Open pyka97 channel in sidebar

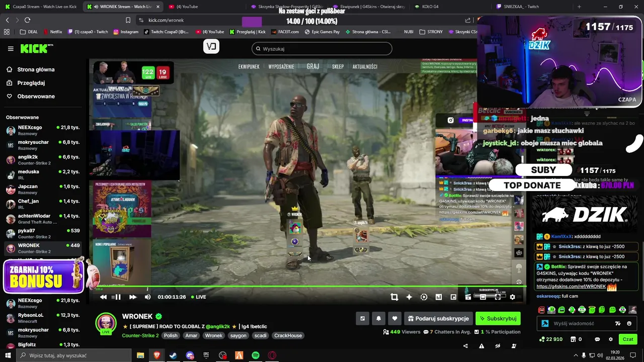(x=43, y=233)
